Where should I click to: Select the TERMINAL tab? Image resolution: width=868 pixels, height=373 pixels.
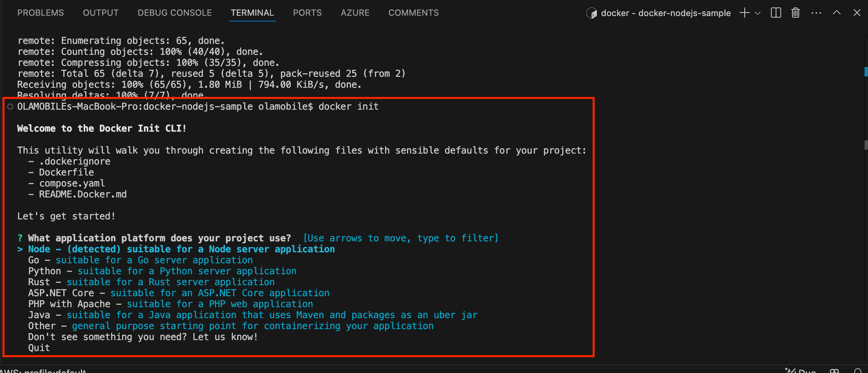[x=252, y=13]
